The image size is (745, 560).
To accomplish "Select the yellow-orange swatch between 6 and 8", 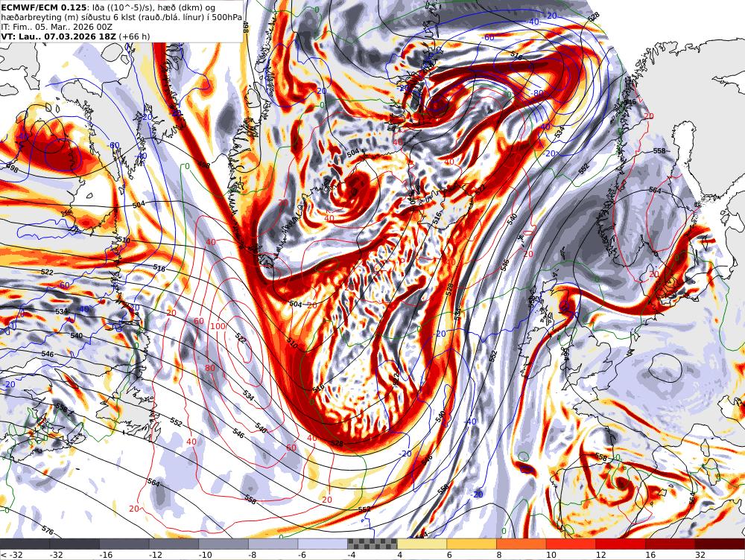I will tap(472, 544).
